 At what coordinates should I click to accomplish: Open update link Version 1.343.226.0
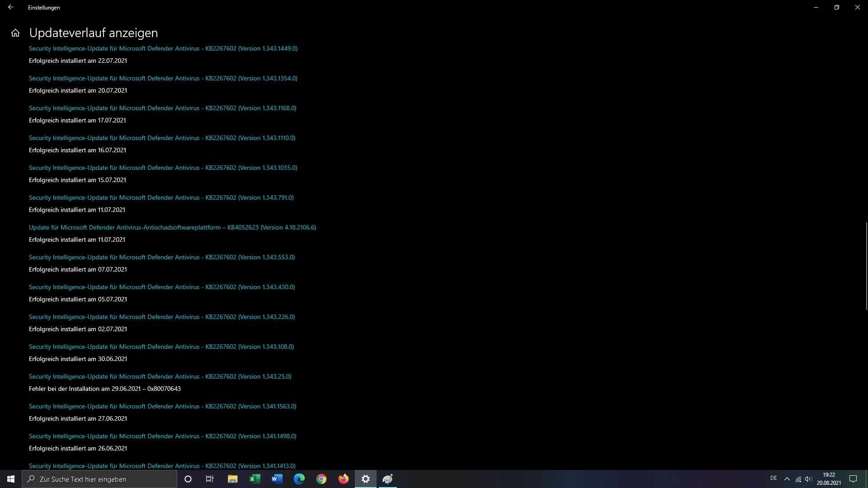[162, 317]
